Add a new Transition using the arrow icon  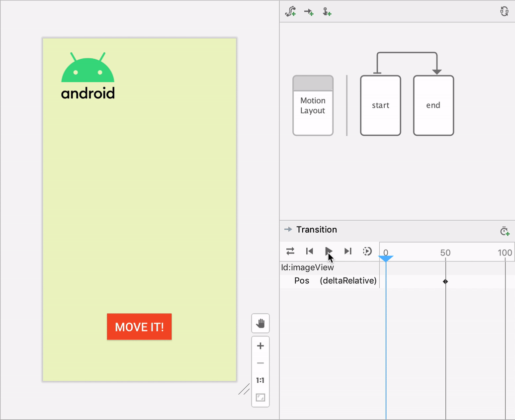pos(308,11)
